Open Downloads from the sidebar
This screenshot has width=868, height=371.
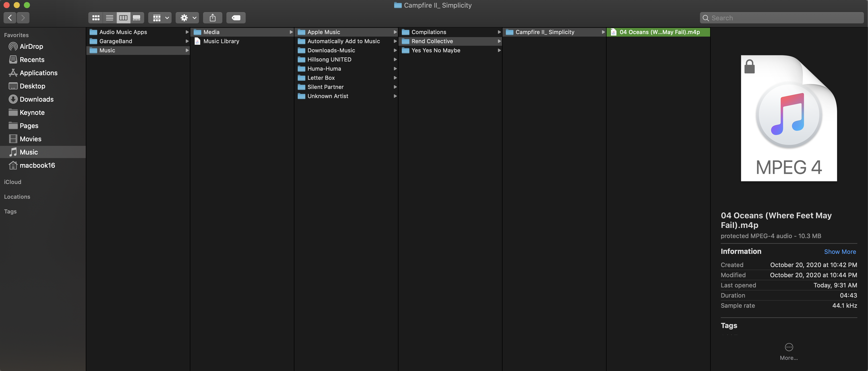coord(36,100)
